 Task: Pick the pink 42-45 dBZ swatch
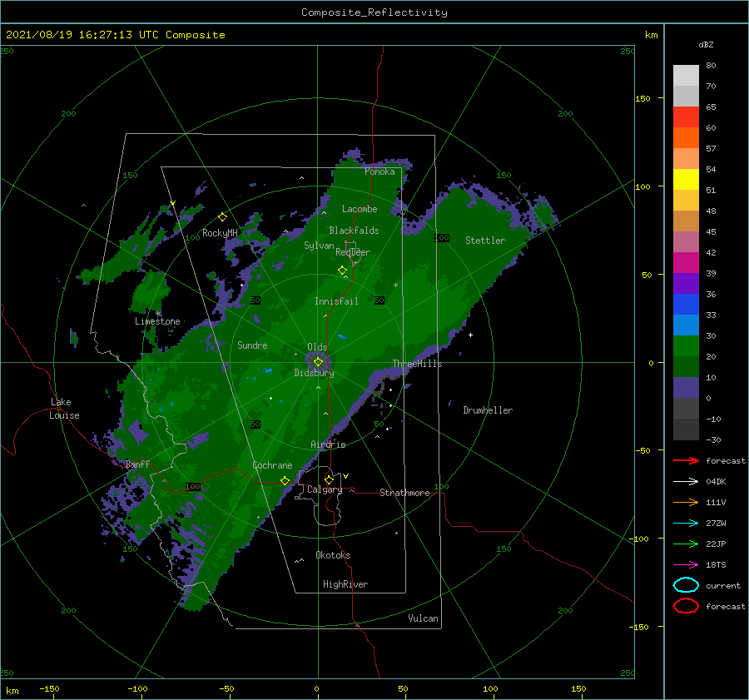(x=686, y=241)
